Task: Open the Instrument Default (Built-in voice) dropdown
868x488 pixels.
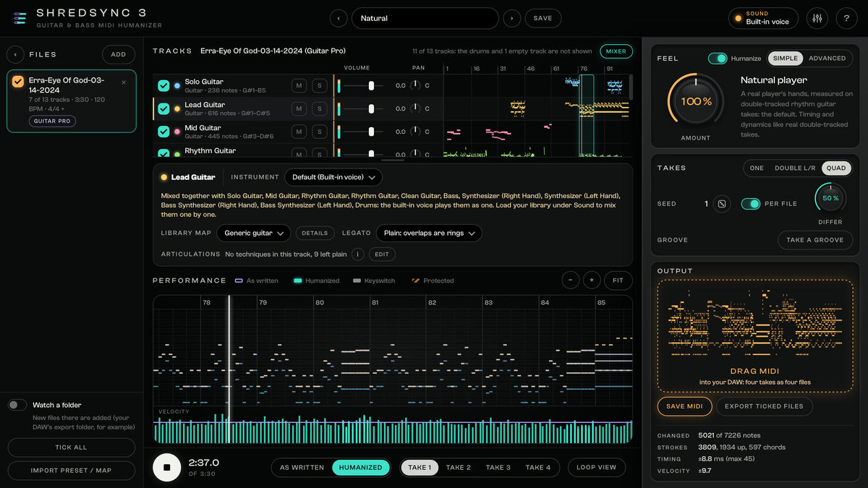Action: [x=333, y=177]
